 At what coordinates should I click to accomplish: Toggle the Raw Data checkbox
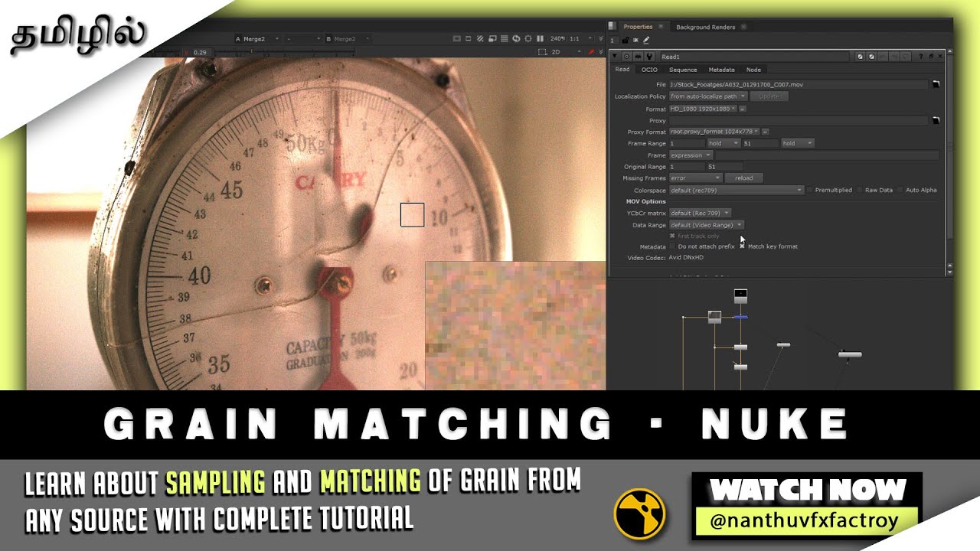(860, 190)
